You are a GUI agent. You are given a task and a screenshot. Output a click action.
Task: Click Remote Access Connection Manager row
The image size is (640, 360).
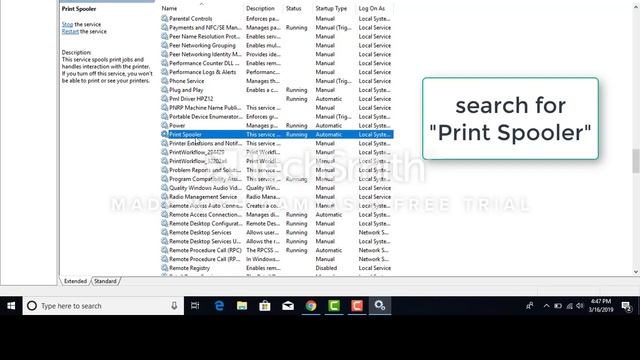pos(277,215)
